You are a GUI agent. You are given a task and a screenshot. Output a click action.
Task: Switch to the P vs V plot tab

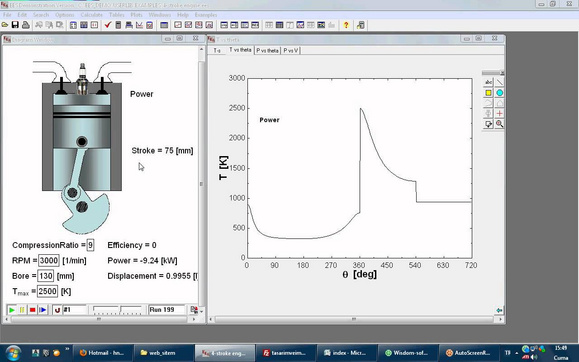pos(291,51)
